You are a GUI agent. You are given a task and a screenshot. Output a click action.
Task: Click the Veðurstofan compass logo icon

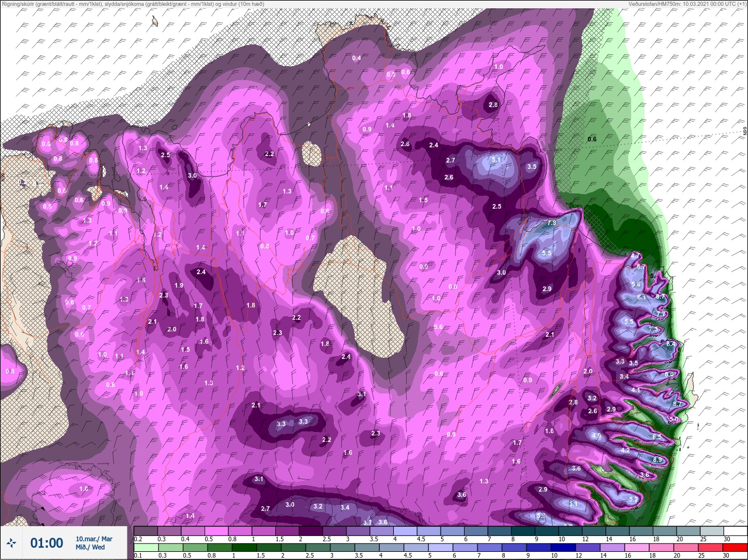point(12,543)
